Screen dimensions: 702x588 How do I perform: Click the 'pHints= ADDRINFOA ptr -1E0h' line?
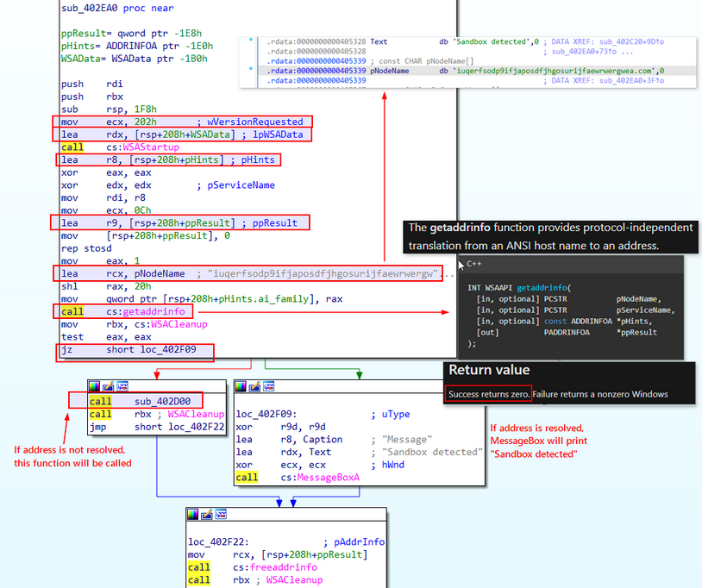pos(137,46)
